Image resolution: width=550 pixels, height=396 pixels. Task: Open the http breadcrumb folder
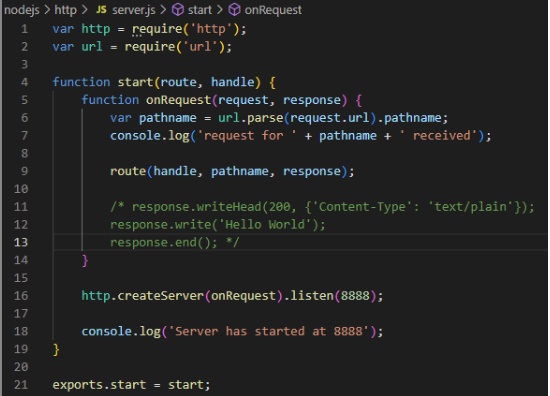point(66,10)
